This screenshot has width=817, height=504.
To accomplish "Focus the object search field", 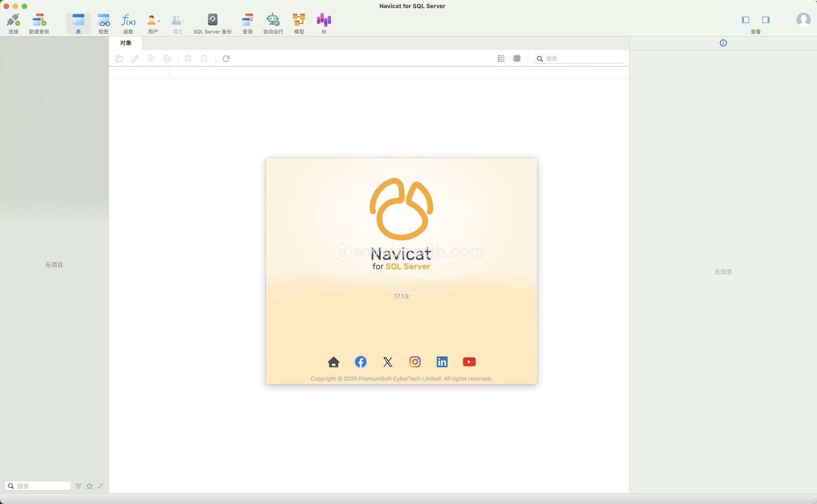I will (x=579, y=59).
